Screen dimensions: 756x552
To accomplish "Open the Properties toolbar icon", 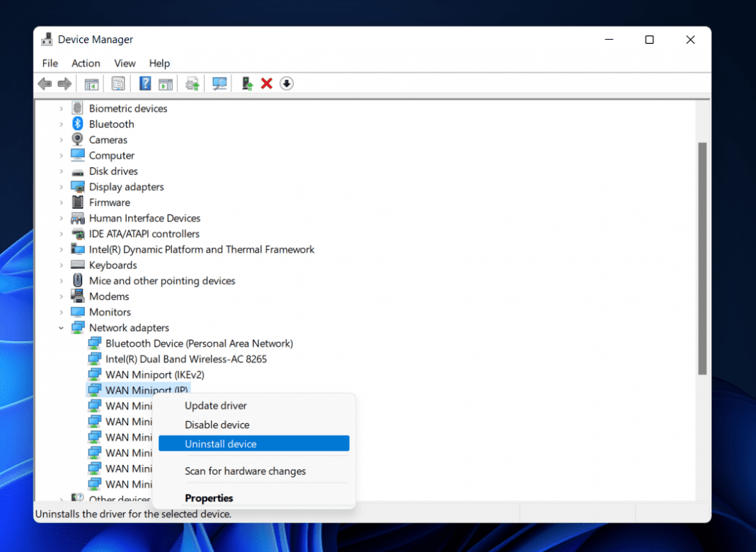I will [118, 83].
